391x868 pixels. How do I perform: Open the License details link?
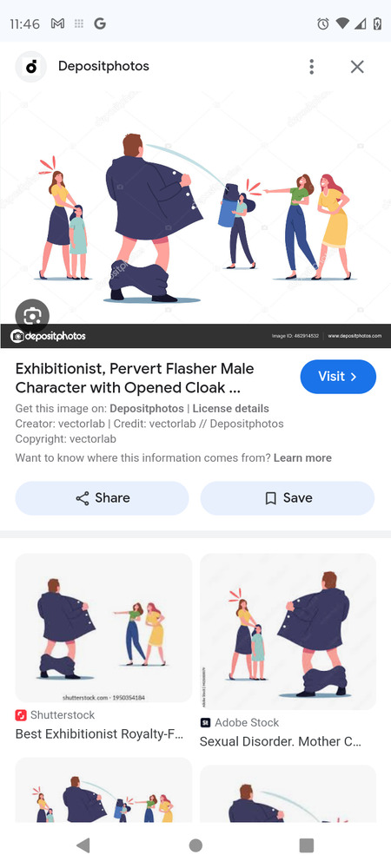(230, 409)
